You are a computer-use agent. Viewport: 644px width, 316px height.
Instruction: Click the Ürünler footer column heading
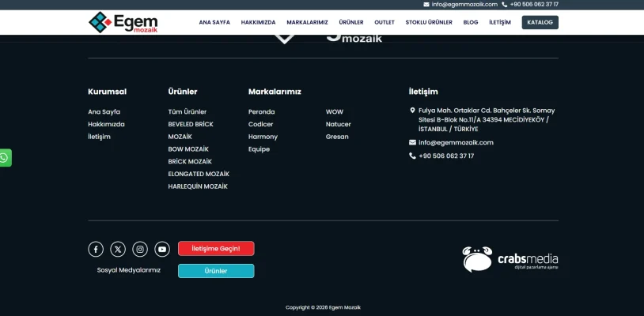[x=182, y=92]
